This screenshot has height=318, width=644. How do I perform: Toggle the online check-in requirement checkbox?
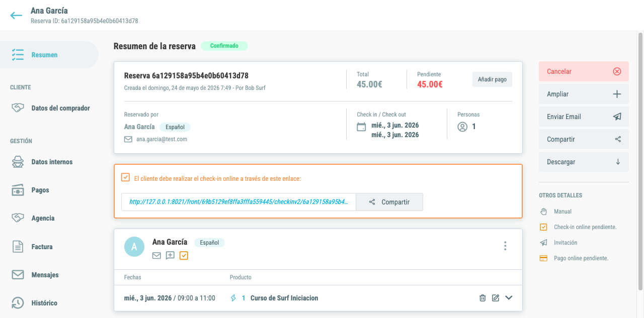point(126,177)
